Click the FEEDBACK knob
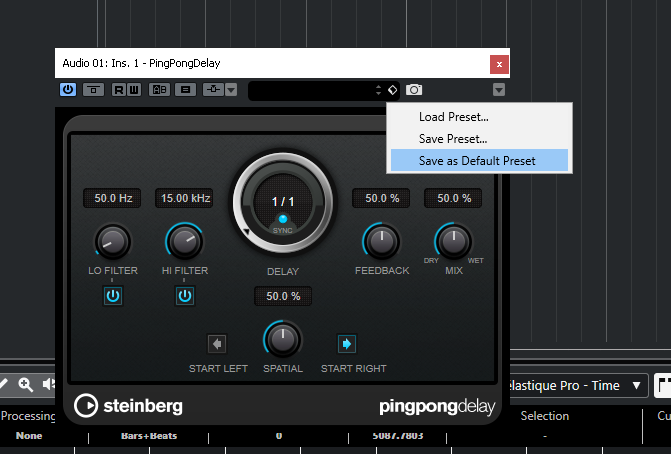This screenshot has height=454, width=671. [x=381, y=242]
